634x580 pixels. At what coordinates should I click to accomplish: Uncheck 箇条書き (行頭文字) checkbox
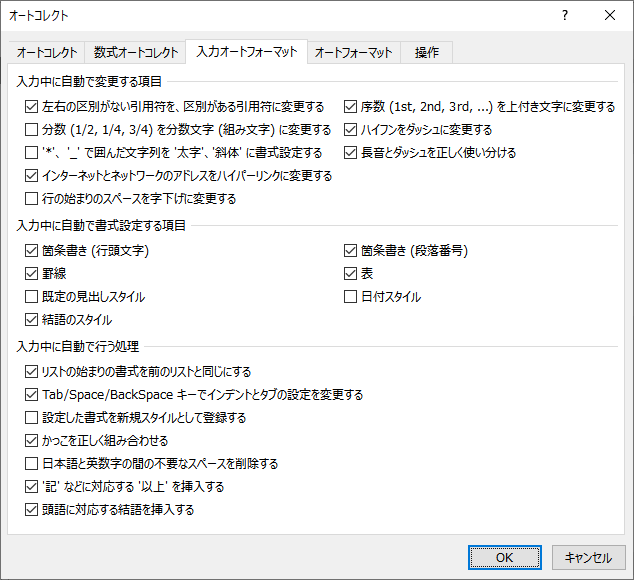point(32,251)
